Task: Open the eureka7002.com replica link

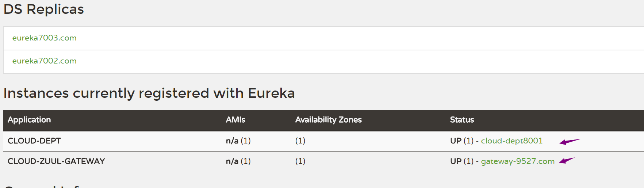Action: (x=44, y=61)
